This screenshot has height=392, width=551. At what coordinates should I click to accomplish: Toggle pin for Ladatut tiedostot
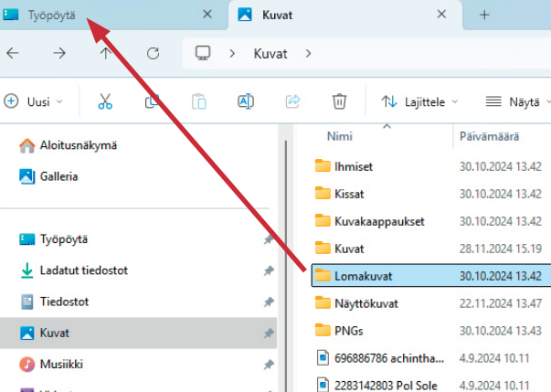(268, 270)
